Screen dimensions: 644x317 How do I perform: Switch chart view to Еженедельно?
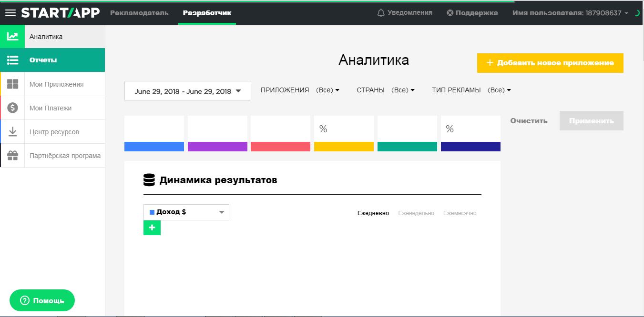(416, 213)
